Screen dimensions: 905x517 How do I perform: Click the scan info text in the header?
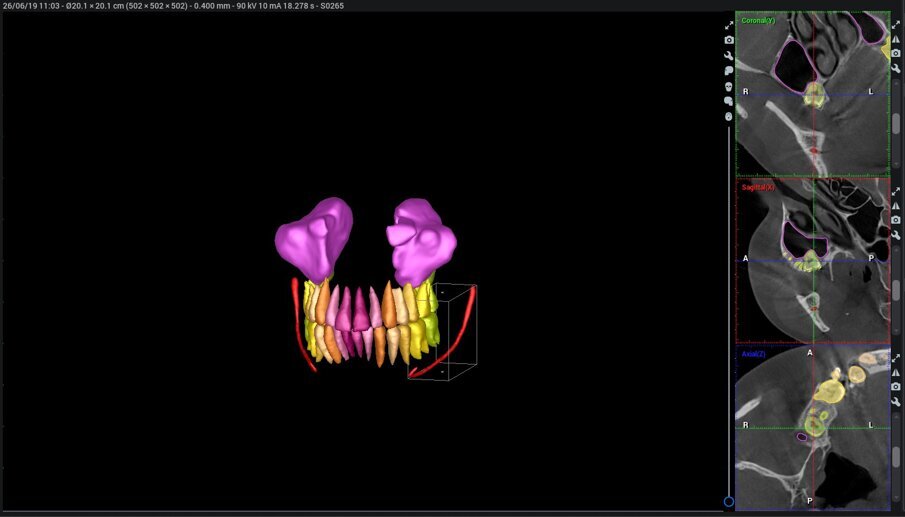click(174, 6)
